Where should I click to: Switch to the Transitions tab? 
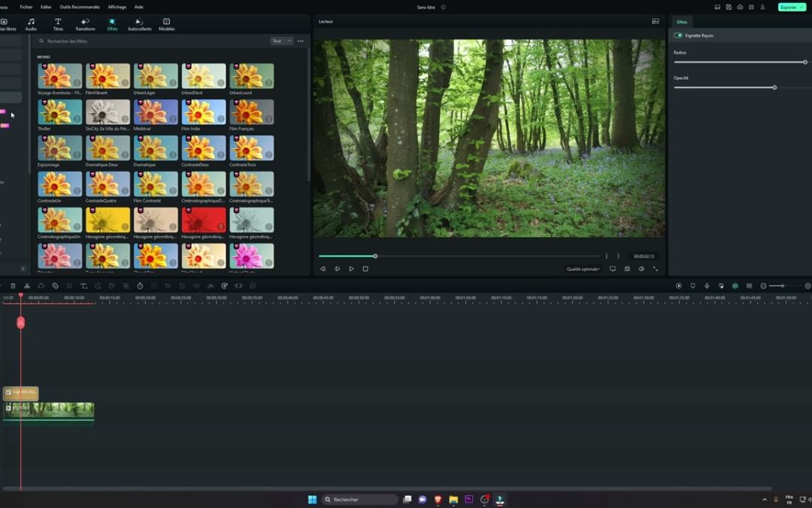(85, 24)
